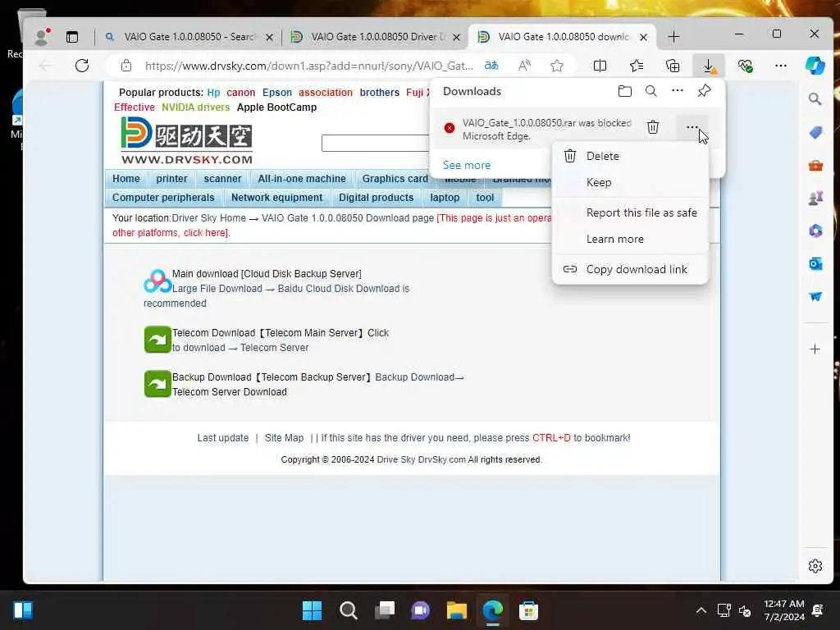
Task: Open Network equipment category
Action: point(277,198)
